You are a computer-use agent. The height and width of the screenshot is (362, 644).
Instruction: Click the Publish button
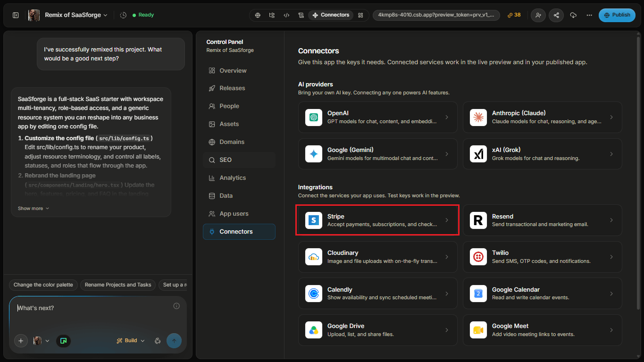coord(617,15)
